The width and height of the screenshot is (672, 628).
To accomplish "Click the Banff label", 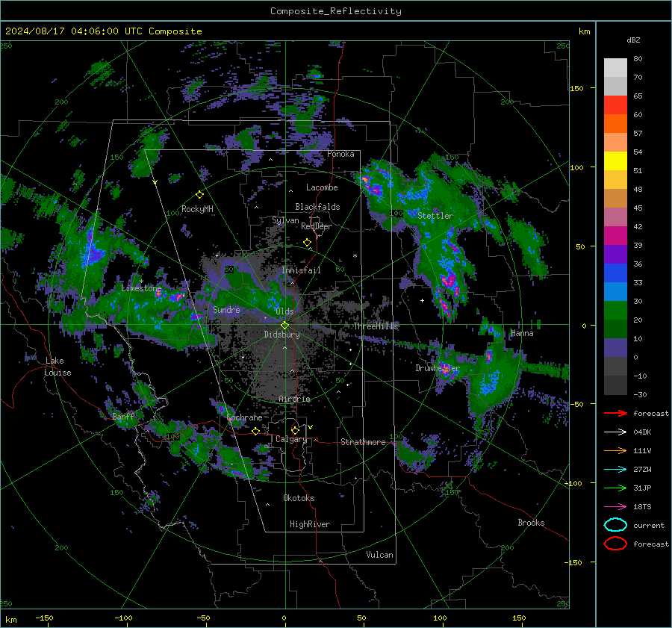I will pyautogui.click(x=123, y=416).
